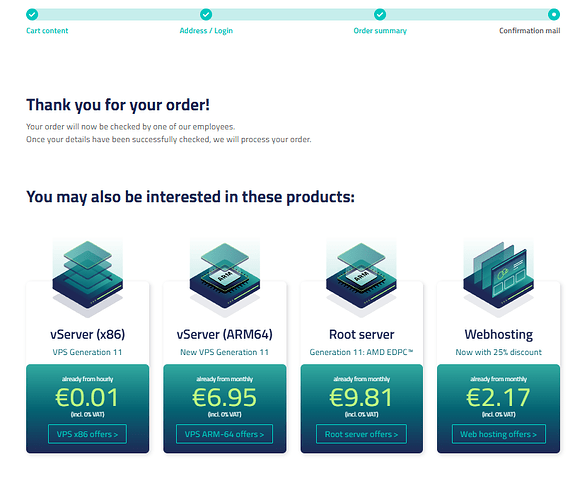Click the vServer (ARM64) product title
This screenshot has height=500, width=586.
click(x=225, y=334)
